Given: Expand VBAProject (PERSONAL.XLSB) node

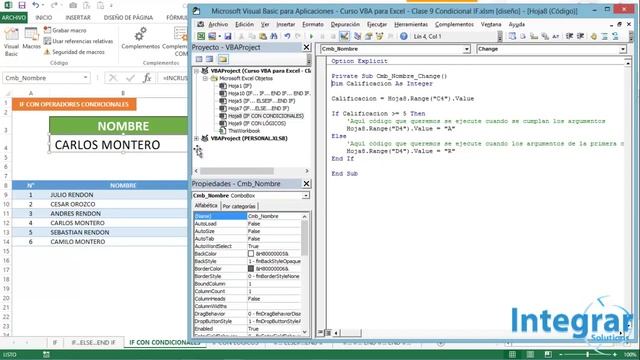Looking at the screenshot, I should click(x=197, y=138).
